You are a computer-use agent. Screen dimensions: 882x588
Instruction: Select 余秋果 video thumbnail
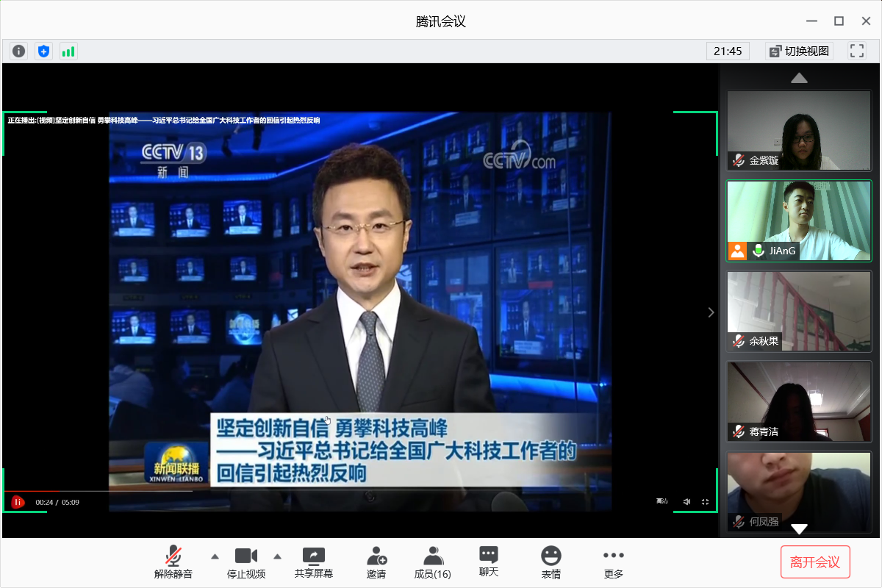(x=799, y=312)
